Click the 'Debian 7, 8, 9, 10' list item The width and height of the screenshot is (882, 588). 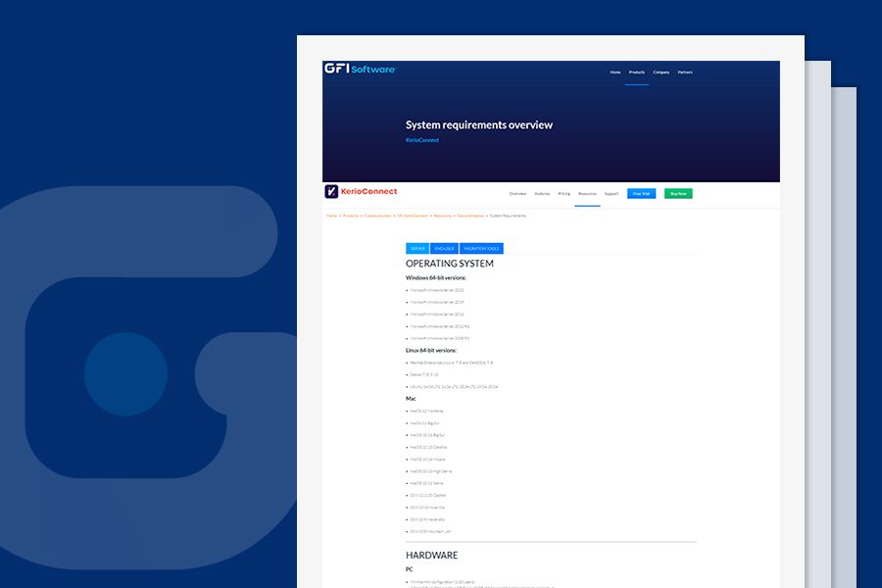pos(424,374)
